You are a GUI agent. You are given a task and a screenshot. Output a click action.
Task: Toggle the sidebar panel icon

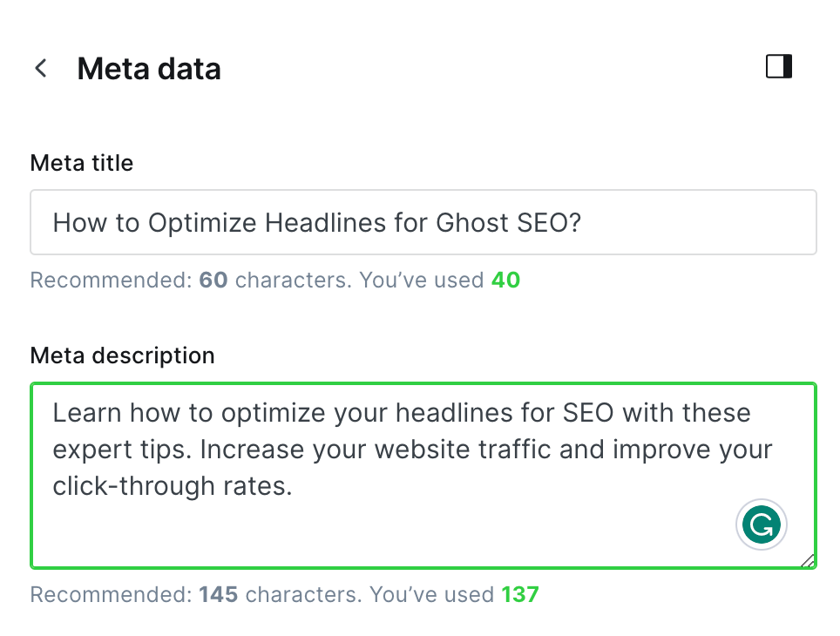pyautogui.click(x=779, y=67)
